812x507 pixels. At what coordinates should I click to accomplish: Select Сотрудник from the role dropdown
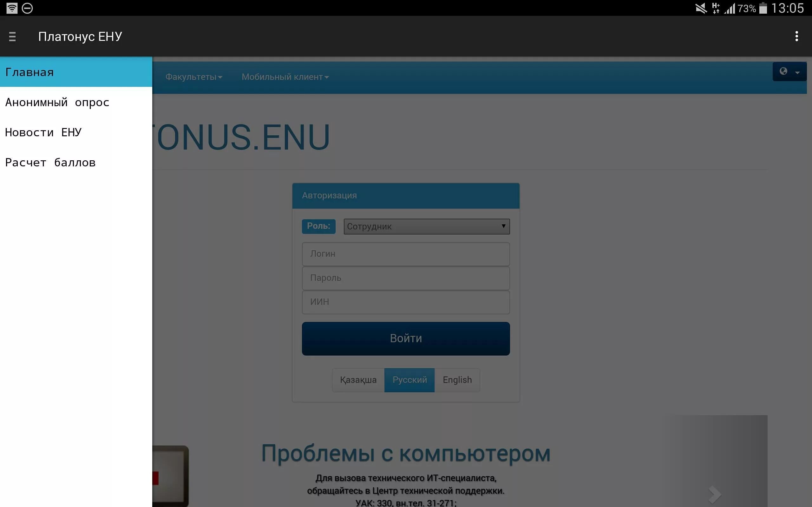point(426,227)
